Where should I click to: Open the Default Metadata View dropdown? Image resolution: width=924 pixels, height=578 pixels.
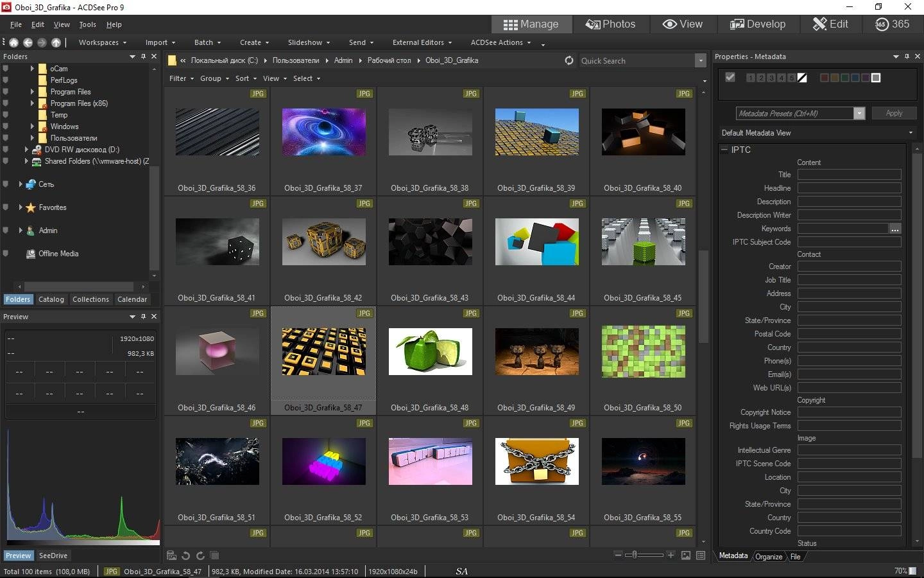pos(911,133)
